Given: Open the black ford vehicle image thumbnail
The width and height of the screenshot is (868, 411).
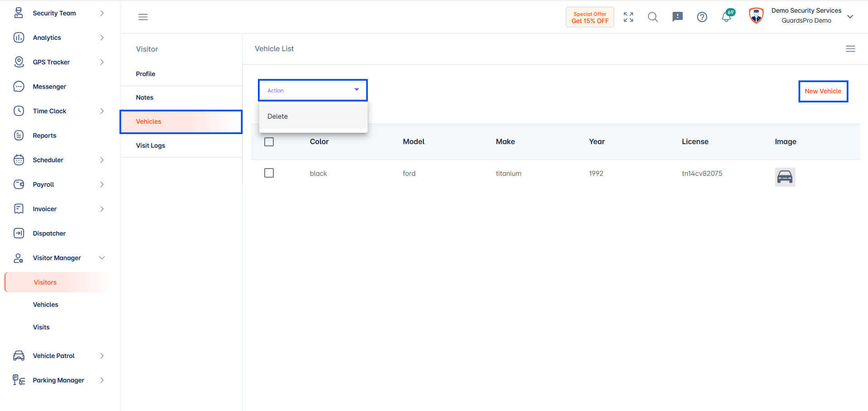Looking at the screenshot, I should point(785,177).
